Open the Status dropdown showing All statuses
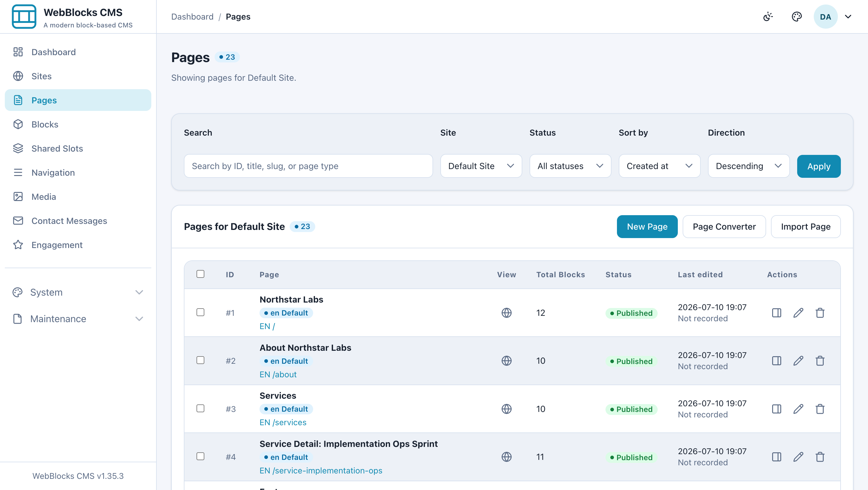Image resolution: width=868 pixels, height=490 pixels. click(570, 166)
